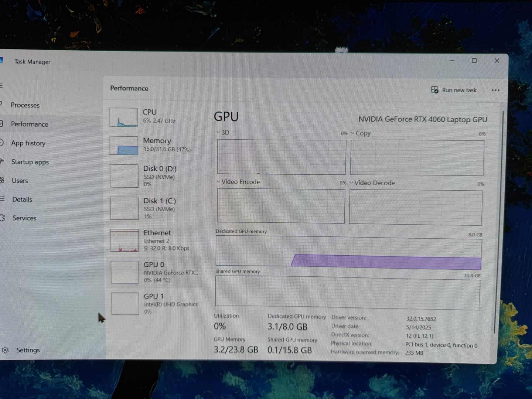Click the performance pane vertical scrollbar
Image resolution: width=532 pixels, height=399 pixels.
coord(499,222)
